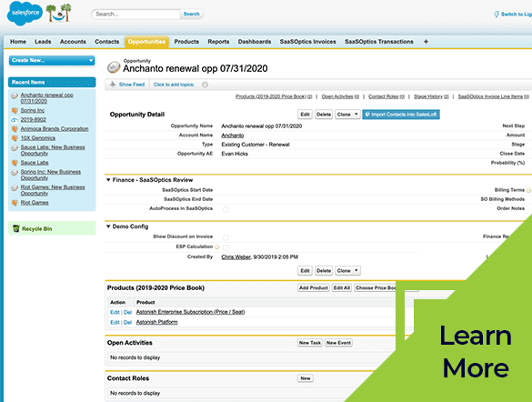The image size is (532, 402).
Task: Click the Show Feed link
Action: coord(132,85)
